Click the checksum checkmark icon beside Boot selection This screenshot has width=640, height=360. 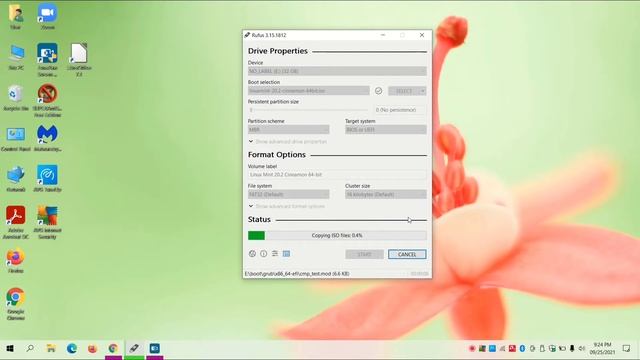378,91
